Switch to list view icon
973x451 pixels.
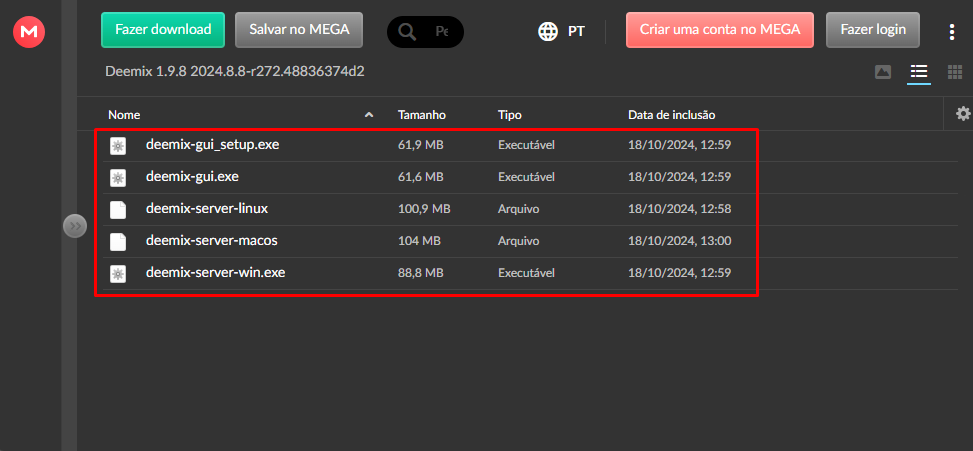918,72
